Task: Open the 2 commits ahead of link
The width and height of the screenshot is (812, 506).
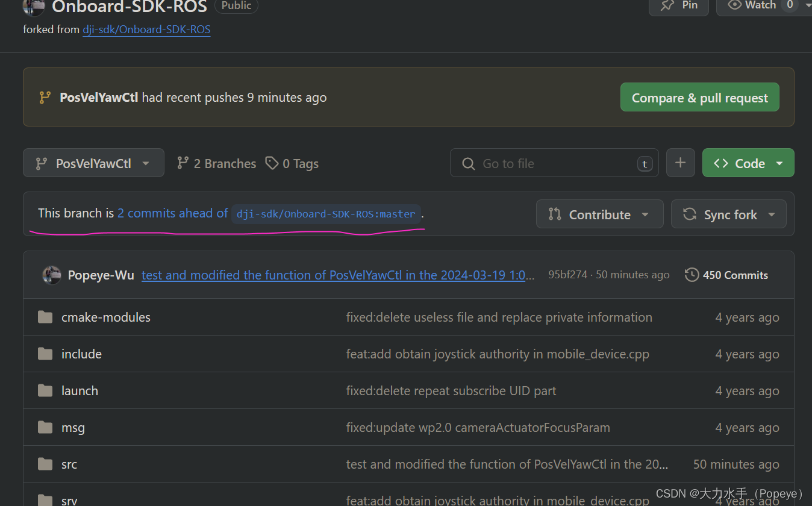Action: click(x=173, y=213)
